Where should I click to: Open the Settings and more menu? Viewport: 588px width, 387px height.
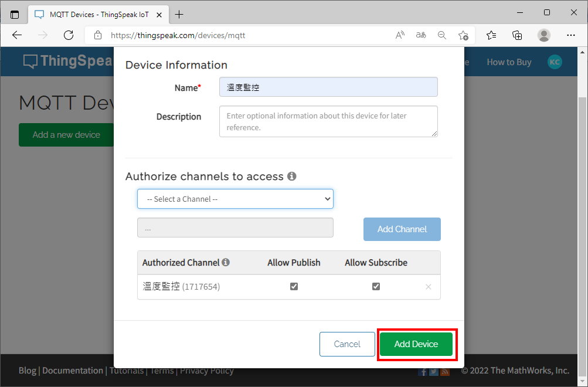(x=571, y=35)
